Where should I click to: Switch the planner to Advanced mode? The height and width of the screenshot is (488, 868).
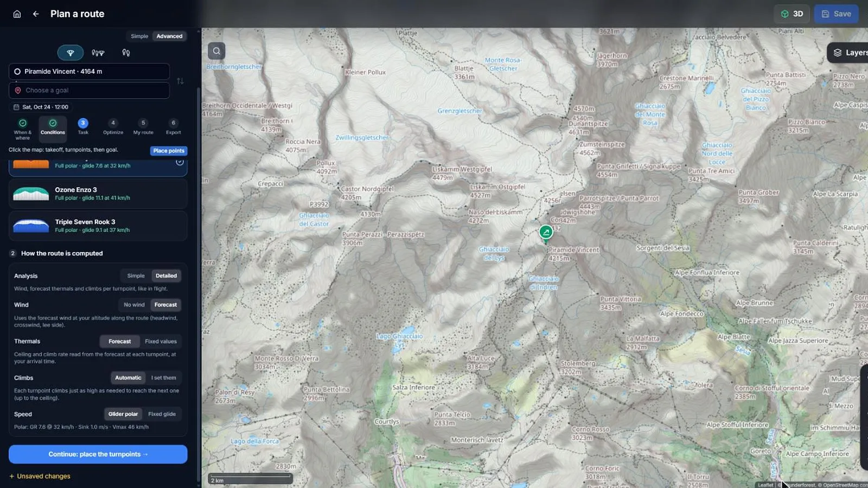[169, 36]
